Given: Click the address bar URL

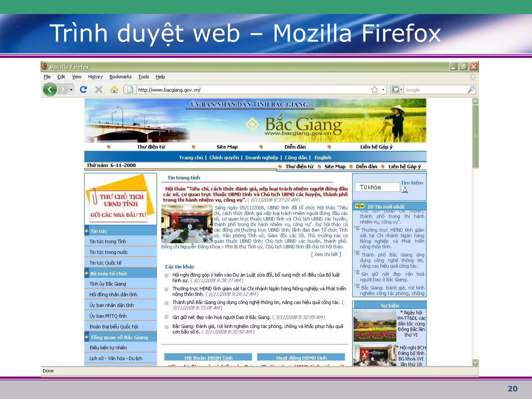Looking at the screenshot, I should coord(169,90).
